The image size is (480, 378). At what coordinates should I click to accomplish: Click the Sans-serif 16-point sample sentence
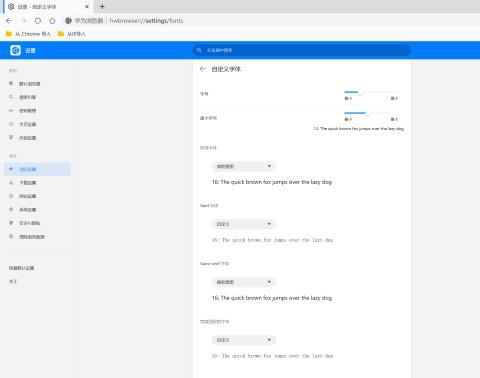coord(272,298)
